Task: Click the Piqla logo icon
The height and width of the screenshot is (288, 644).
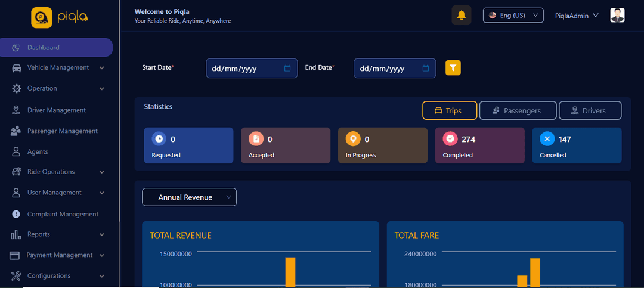Action: point(42,18)
